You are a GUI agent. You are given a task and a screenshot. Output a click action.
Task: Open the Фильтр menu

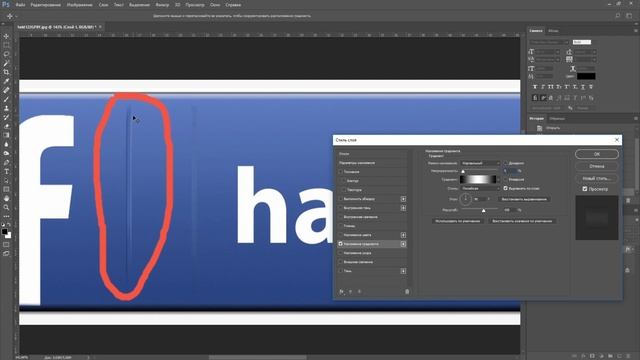tap(162, 5)
